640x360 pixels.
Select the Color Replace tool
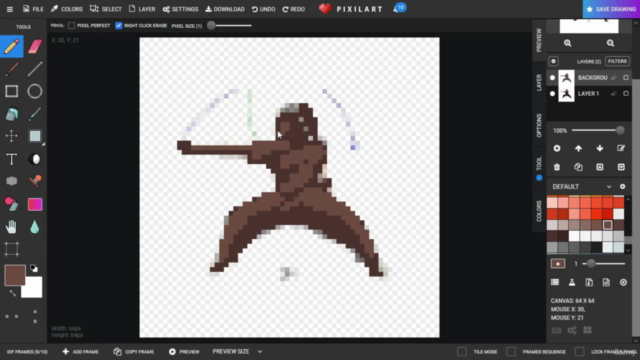coord(12,204)
